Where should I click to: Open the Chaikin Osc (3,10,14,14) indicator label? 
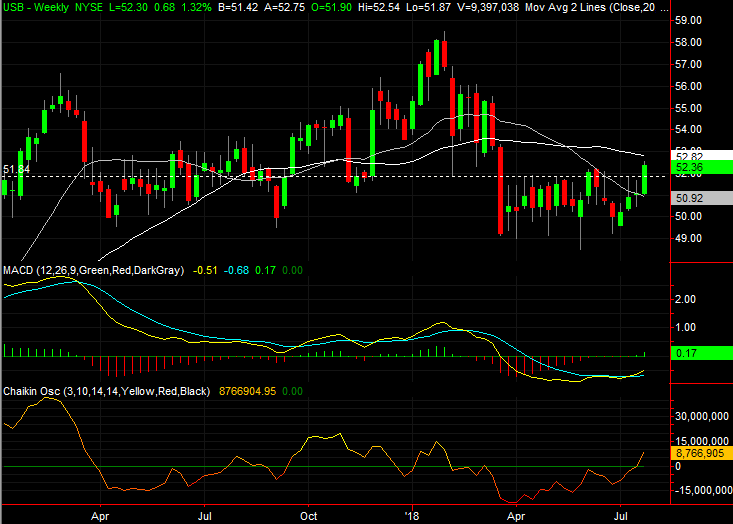coord(107,391)
